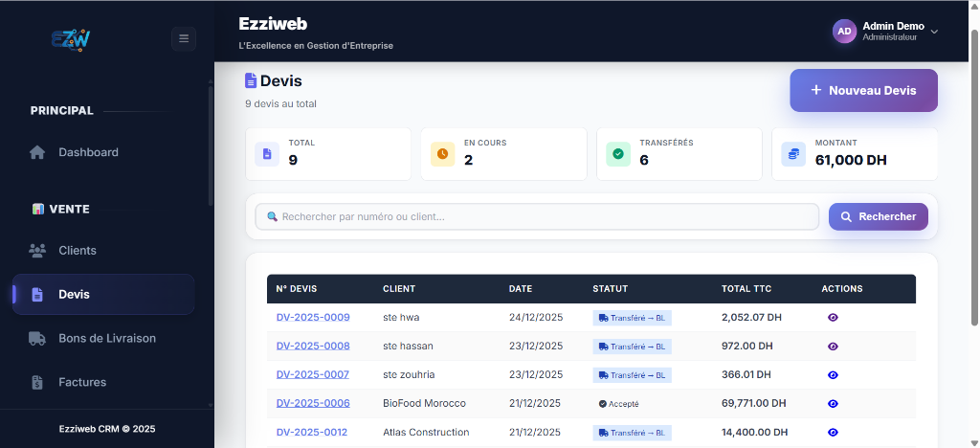Click the Montant coins icon

(x=793, y=154)
